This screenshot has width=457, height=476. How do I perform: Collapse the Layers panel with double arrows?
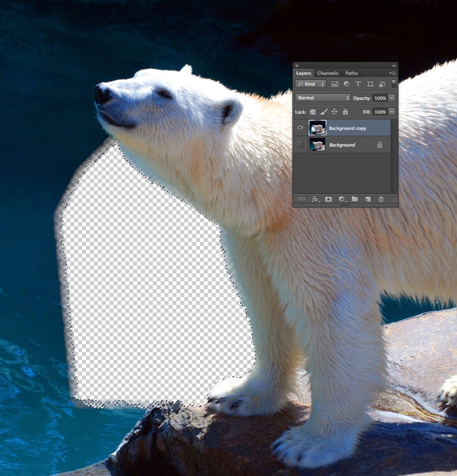click(x=394, y=66)
